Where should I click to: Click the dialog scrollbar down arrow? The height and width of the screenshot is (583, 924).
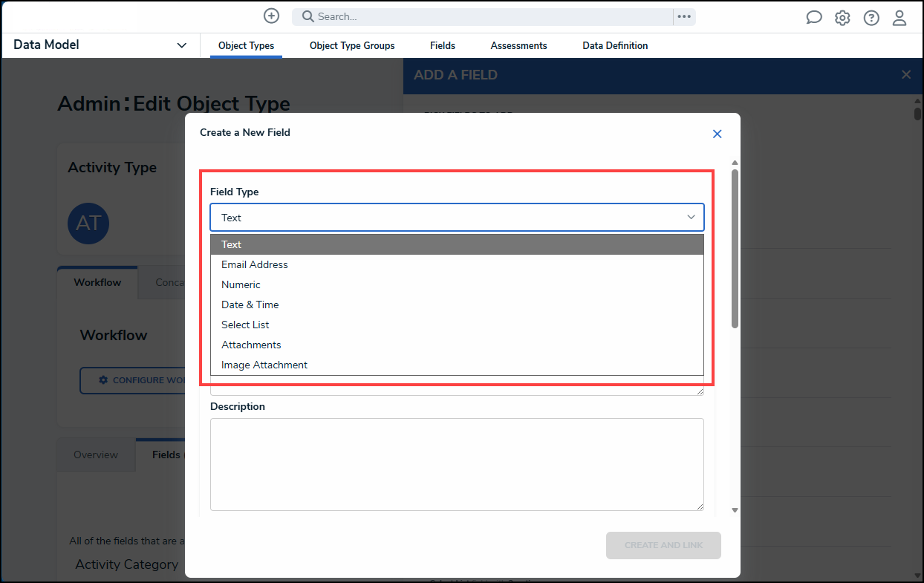(735, 510)
